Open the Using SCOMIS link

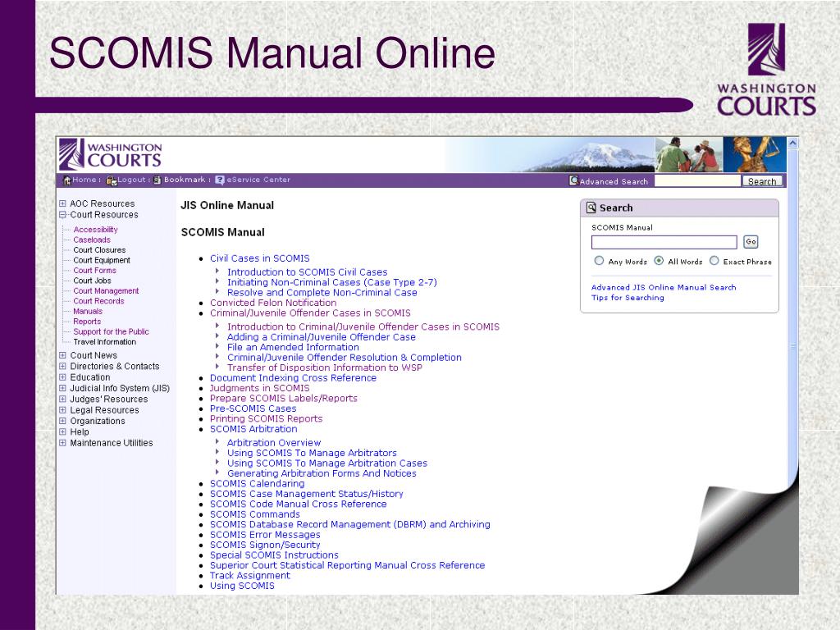click(x=242, y=586)
